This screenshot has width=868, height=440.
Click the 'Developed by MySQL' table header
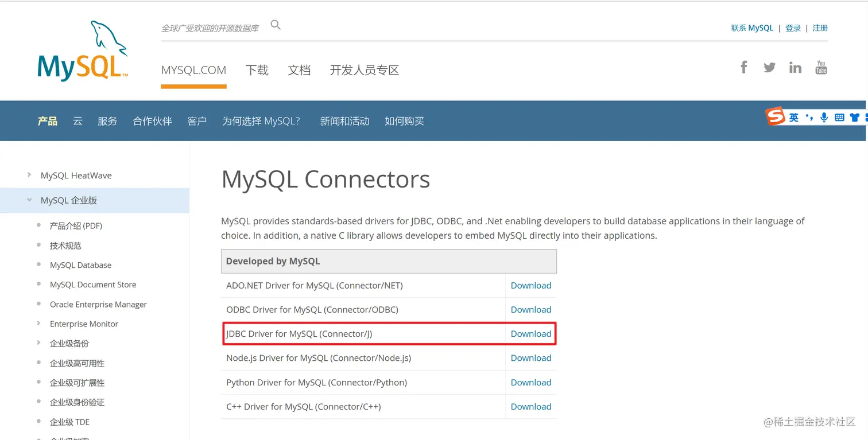(389, 261)
